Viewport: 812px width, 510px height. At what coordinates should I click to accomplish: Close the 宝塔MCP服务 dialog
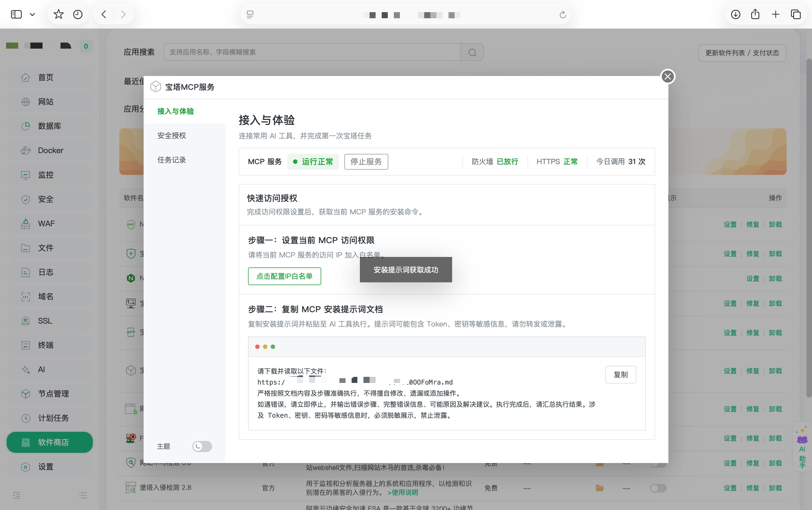pyautogui.click(x=668, y=77)
